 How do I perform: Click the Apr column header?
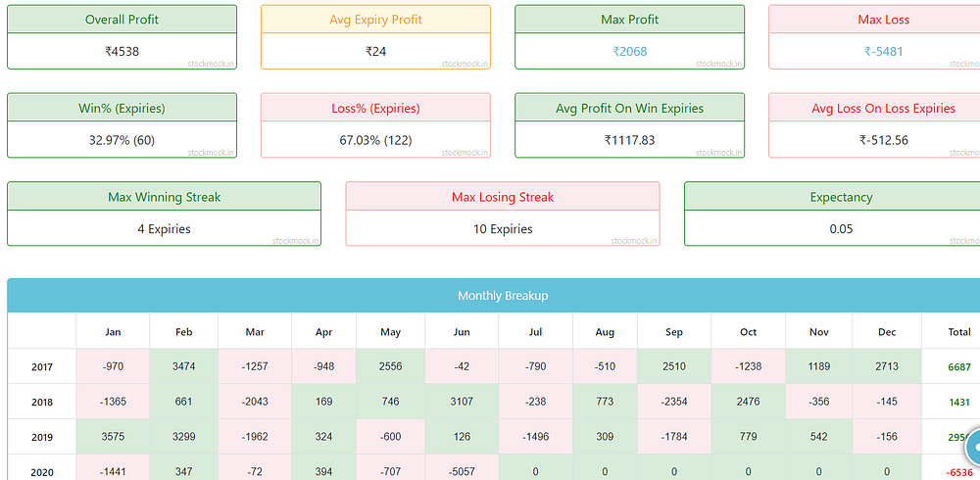click(x=323, y=332)
